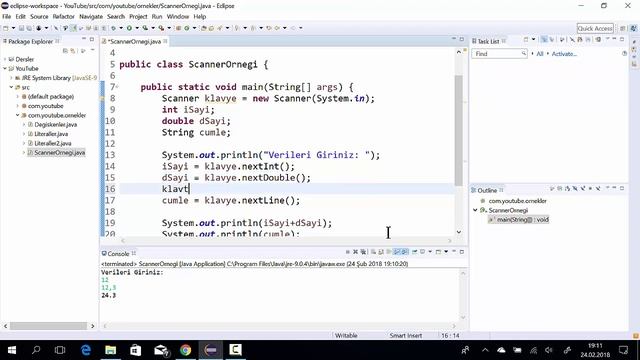640x360 pixels.
Task: Select the Task List tab
Action: [488, 41]
